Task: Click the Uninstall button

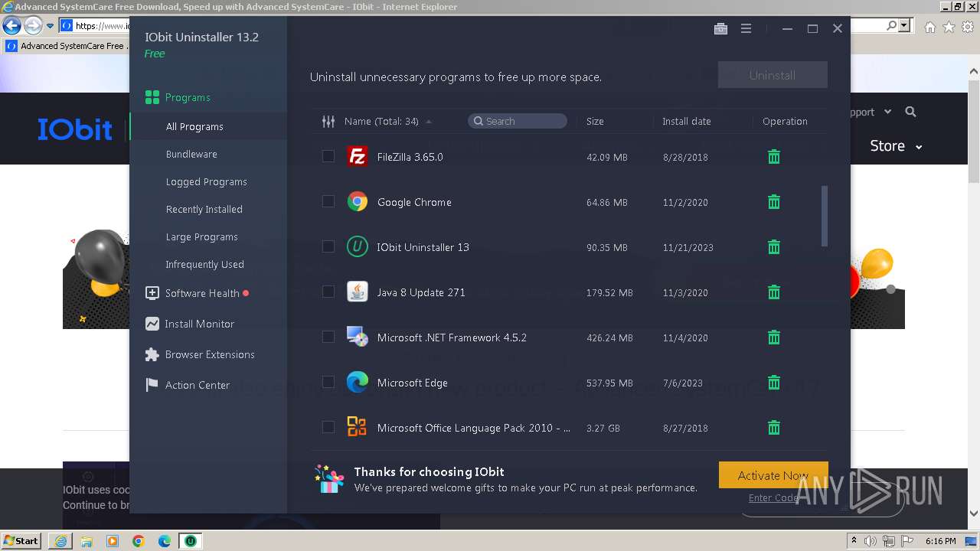Action: click(x=773, y=75)
